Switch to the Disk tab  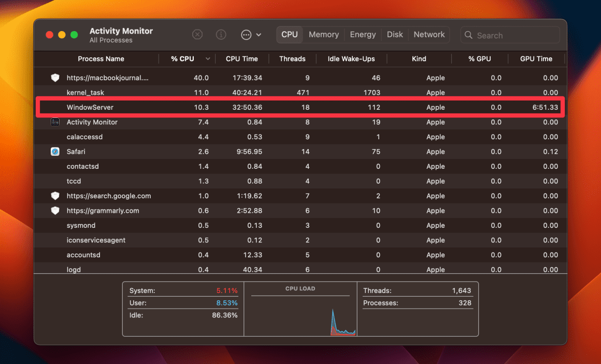(395, 34)
